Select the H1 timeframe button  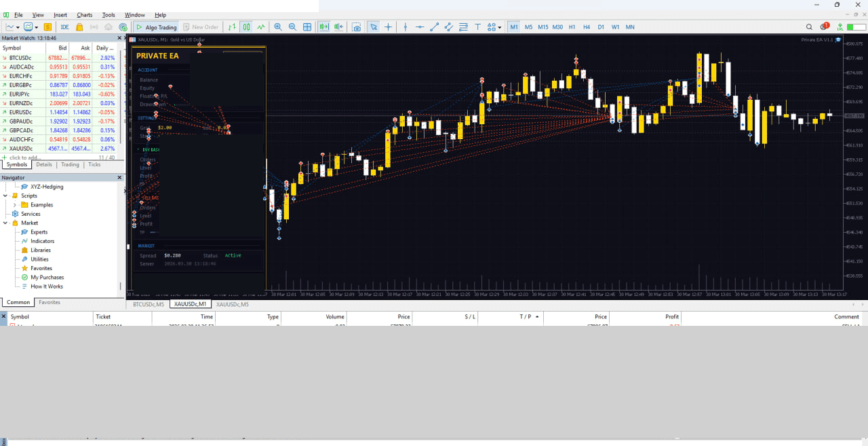572,27
